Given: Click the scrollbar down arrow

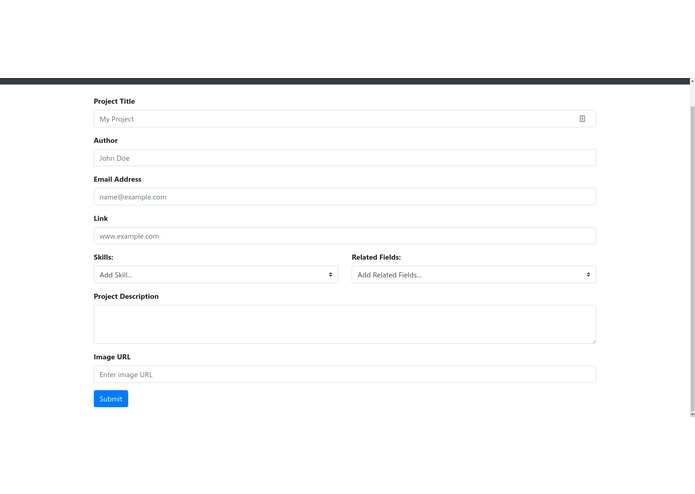Looking at the screenshot, I should (692, 414).
